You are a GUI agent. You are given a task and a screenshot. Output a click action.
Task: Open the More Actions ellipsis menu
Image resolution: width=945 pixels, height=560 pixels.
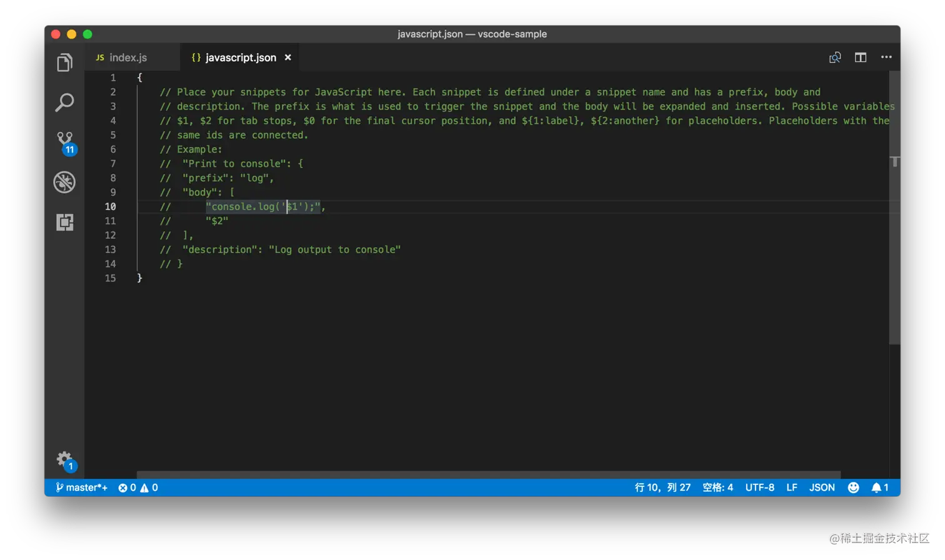point(886,57)
